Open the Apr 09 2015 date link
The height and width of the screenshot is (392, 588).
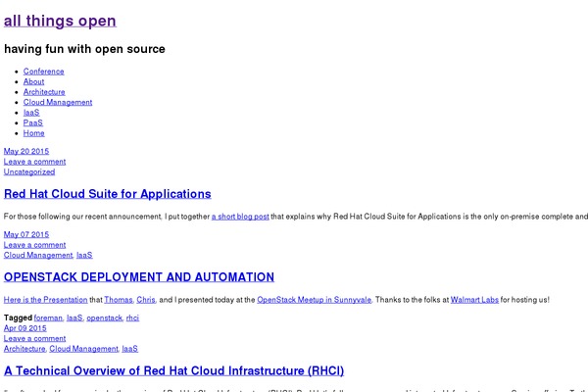(x=25, y=328)
